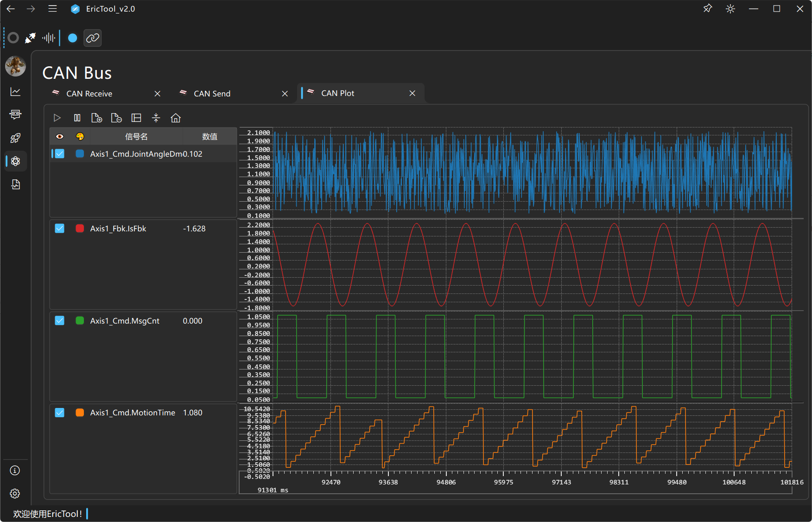Open the rocket icon in sidebar

coord(15,138)
